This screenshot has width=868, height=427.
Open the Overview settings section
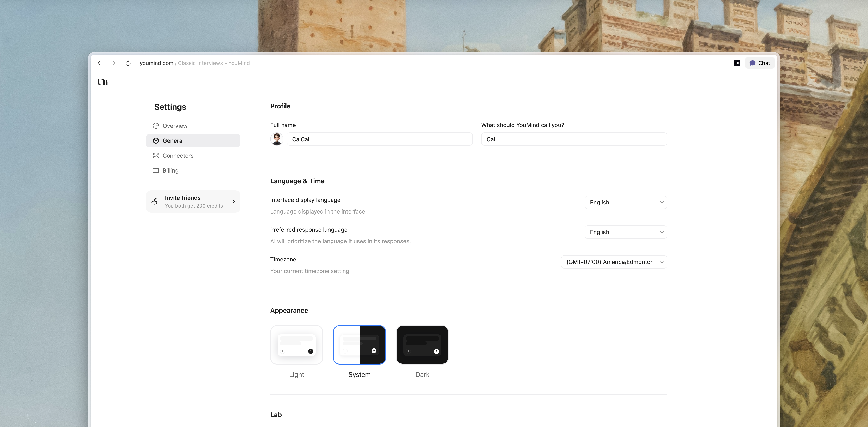click(x=175, y=126)
